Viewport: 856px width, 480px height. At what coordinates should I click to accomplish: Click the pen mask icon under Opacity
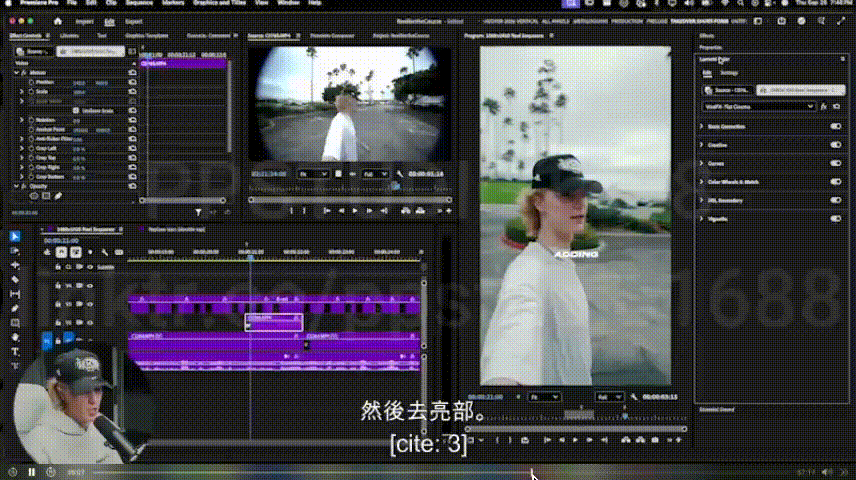coord(58,196)
